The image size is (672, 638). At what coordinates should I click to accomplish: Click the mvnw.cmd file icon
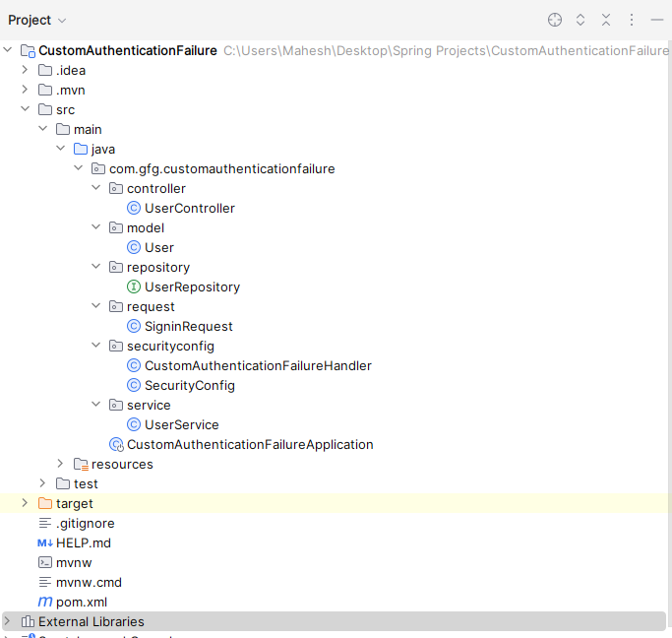tap(45, 582)
